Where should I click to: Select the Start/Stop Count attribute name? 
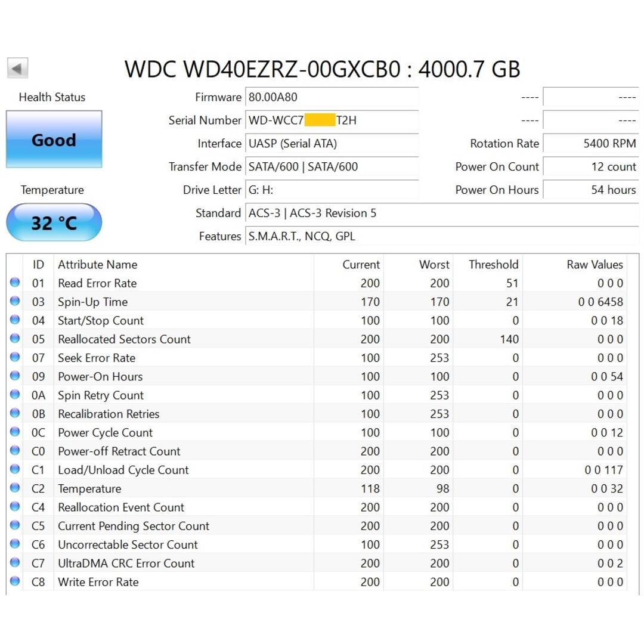coord(101,320)
